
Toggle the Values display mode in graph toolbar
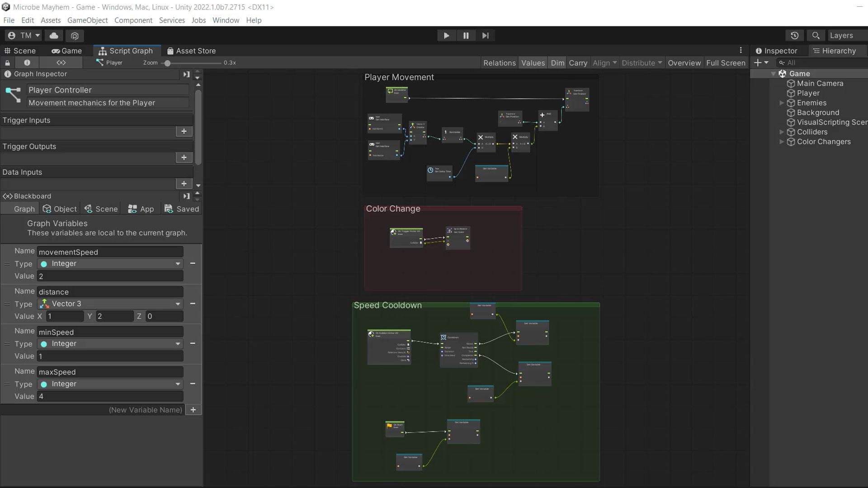tap(533, 63)
